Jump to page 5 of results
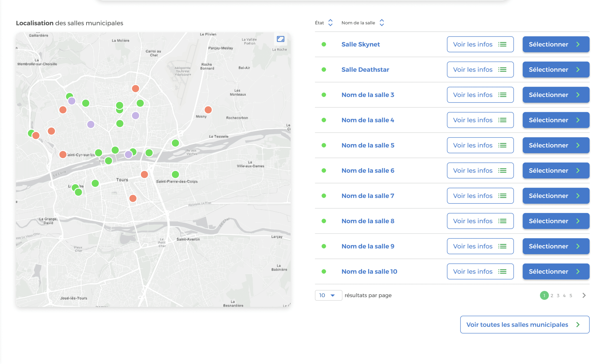 coord(571,296)
